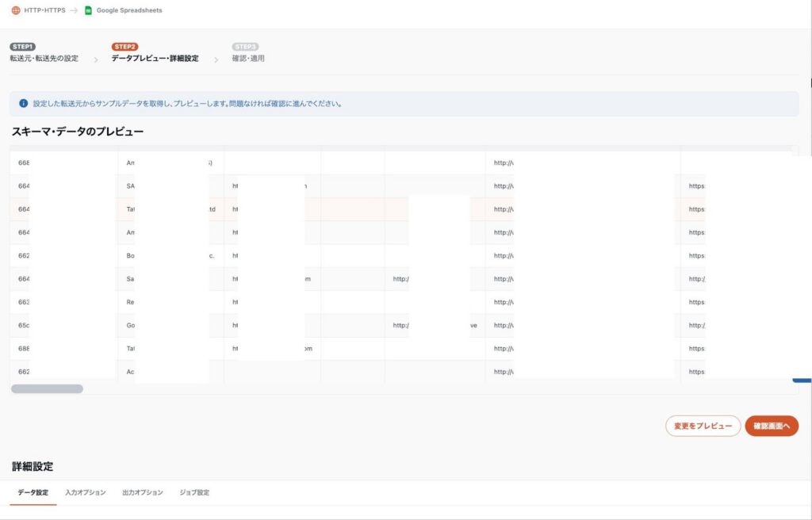
Task: Click the preview table's horizontal scrollbar thumb
Action: tap(47, 389)
